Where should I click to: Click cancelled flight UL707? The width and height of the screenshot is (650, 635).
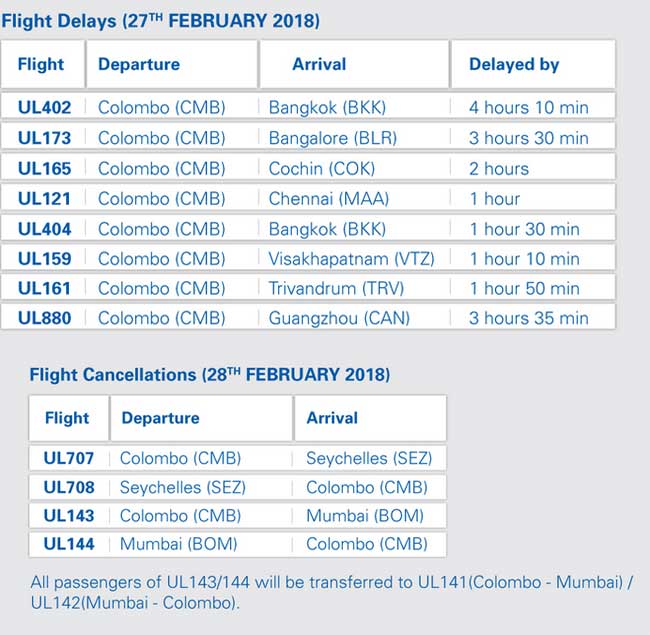(68, 458)
